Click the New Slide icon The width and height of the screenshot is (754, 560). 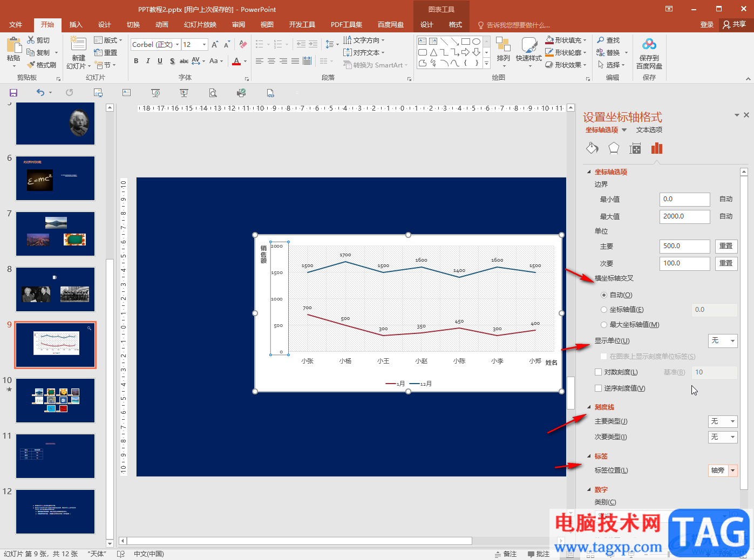(x=78, y=44)
